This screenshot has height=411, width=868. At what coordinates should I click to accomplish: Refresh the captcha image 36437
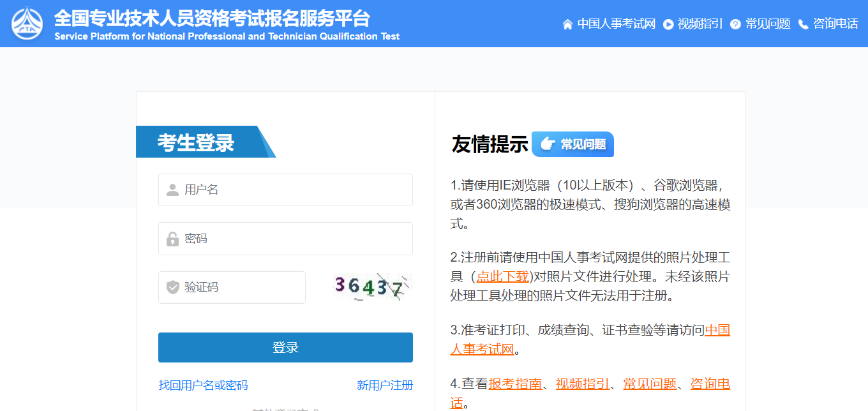pos(371,287)
